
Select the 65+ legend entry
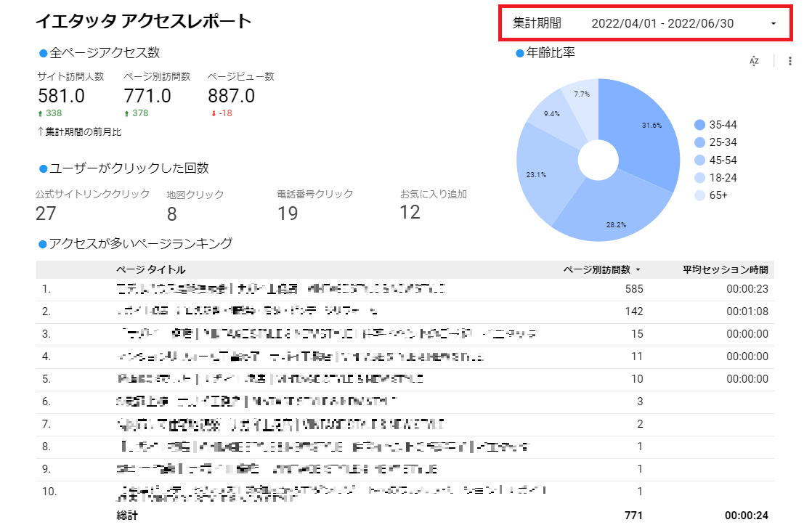(x=718, y=195)
